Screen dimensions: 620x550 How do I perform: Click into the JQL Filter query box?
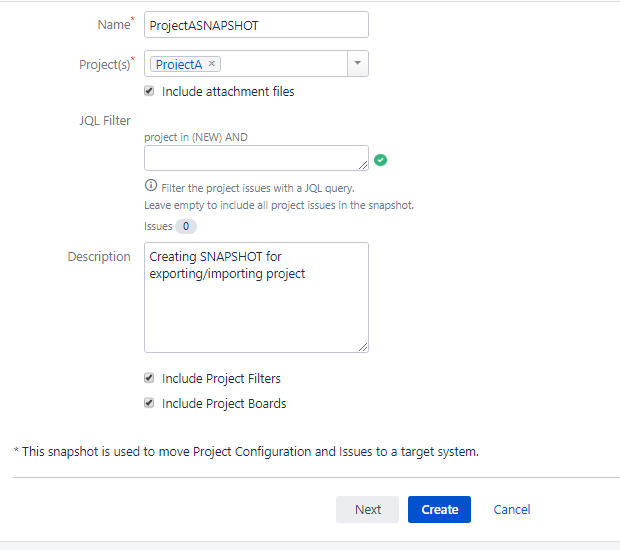[256, 158]
